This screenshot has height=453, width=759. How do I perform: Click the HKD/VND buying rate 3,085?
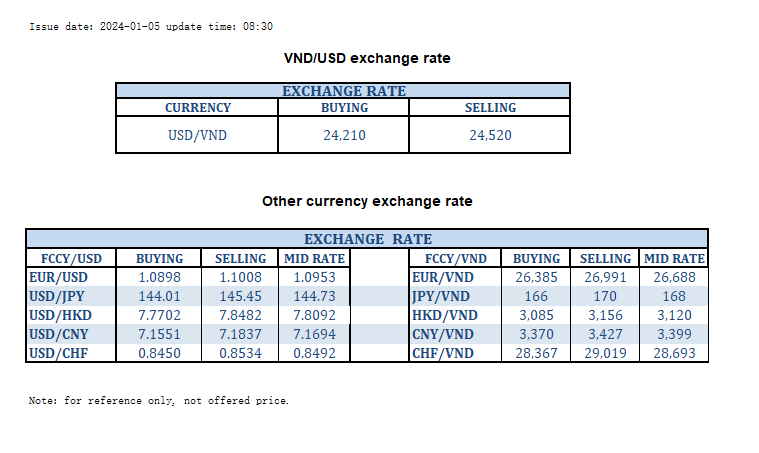coord(537,315)
